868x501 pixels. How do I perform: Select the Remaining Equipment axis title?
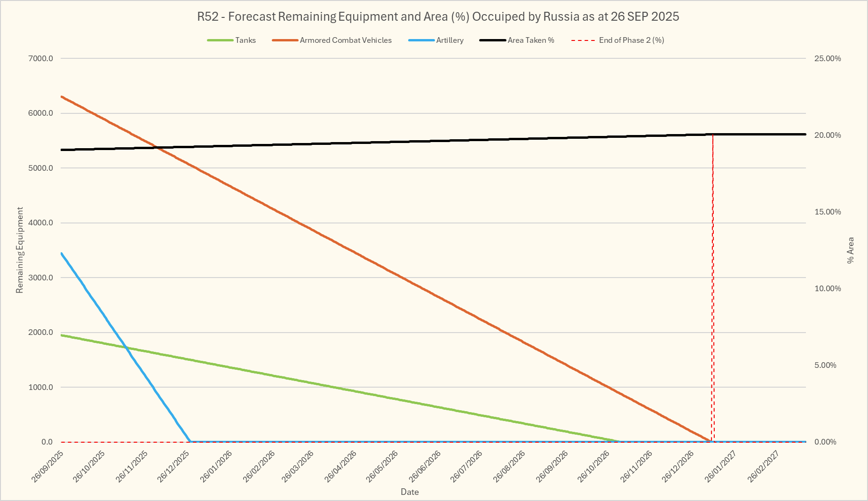pos(19,250)
